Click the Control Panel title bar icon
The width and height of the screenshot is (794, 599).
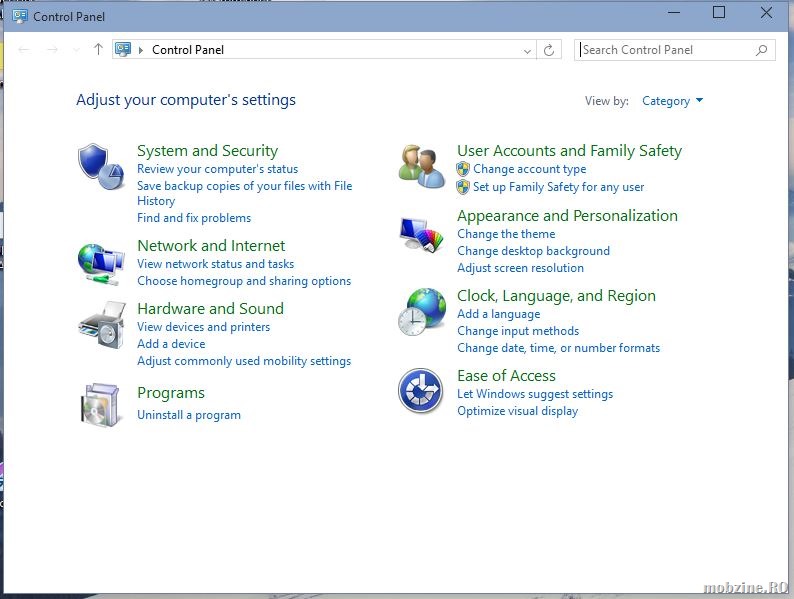[x=20, y=16]
